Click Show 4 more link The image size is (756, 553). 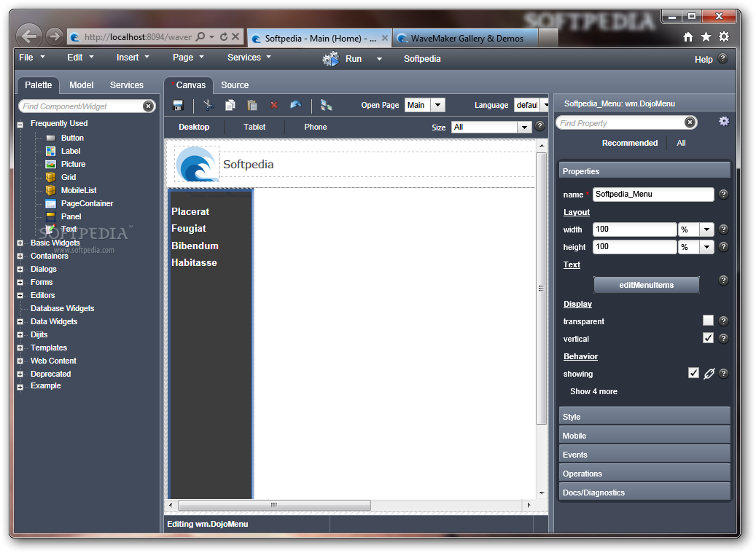click(593, 391)
